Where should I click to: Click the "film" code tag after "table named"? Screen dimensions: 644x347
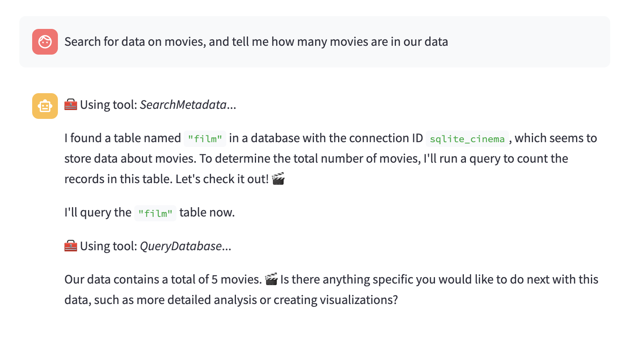pyautogui.click(x=205, y=139)
